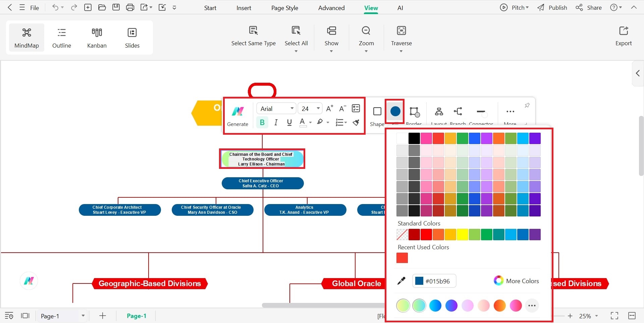The image size is (644, 323).
Task: Click the Publish button
Action: [552, 7]
